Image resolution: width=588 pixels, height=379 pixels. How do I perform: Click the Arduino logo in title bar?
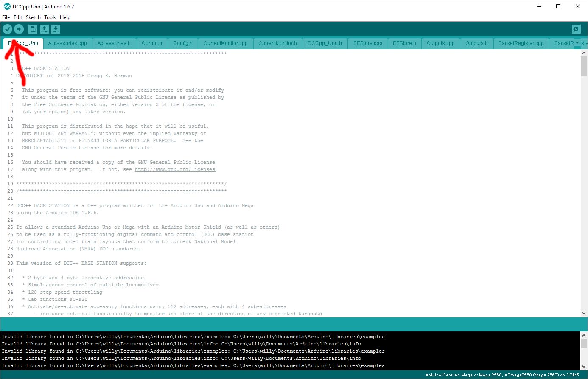coord(7,6)
